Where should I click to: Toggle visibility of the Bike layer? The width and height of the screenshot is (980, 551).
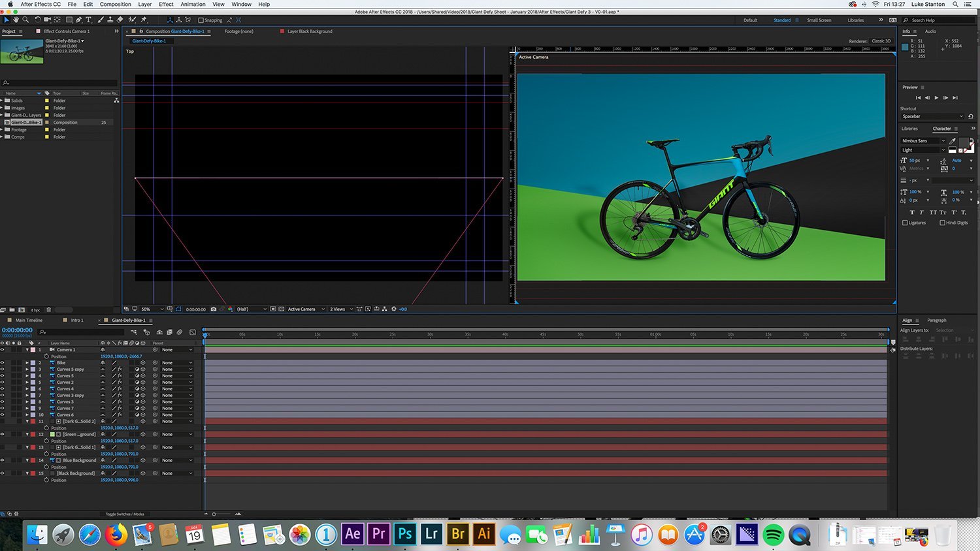click(3, 362)
